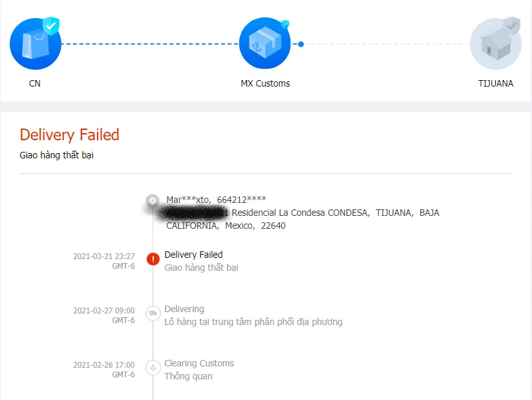The image size is (532, 400).
Task: Click the CN shopping bag icon
Action: pos(35,44)
